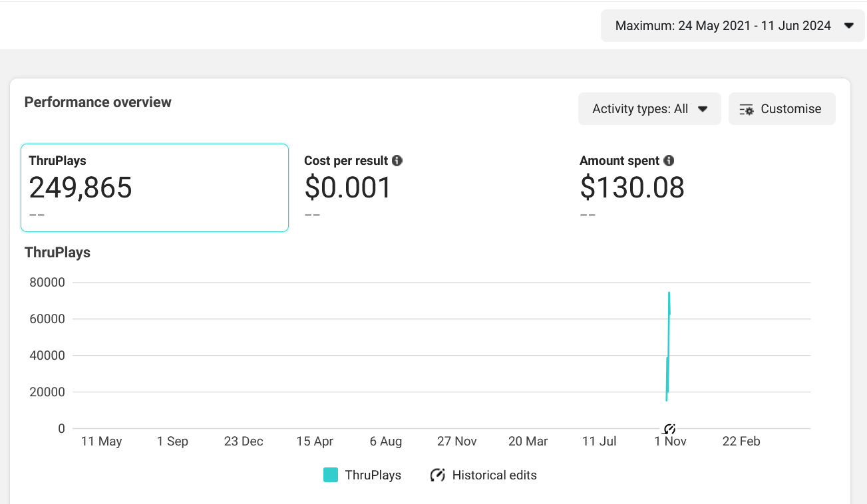
Task: Click the Performance overview heading
Action: tap(98, 102)
